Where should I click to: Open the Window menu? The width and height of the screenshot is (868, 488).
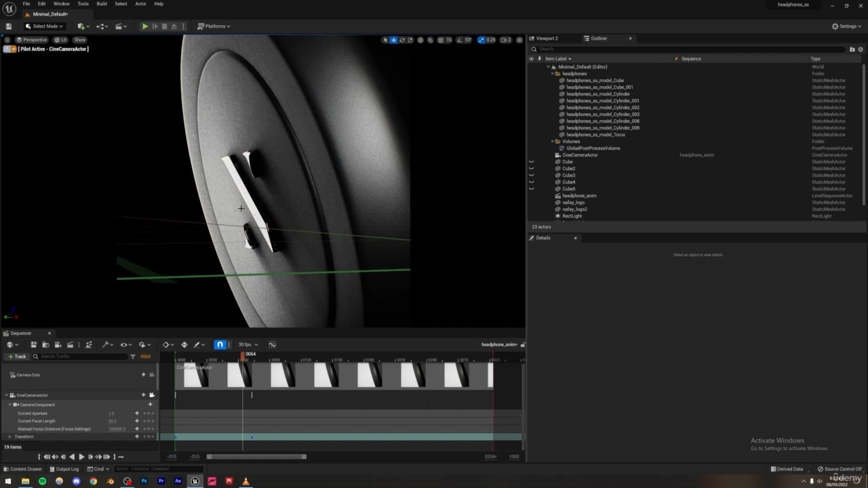[x=62, y=4]
